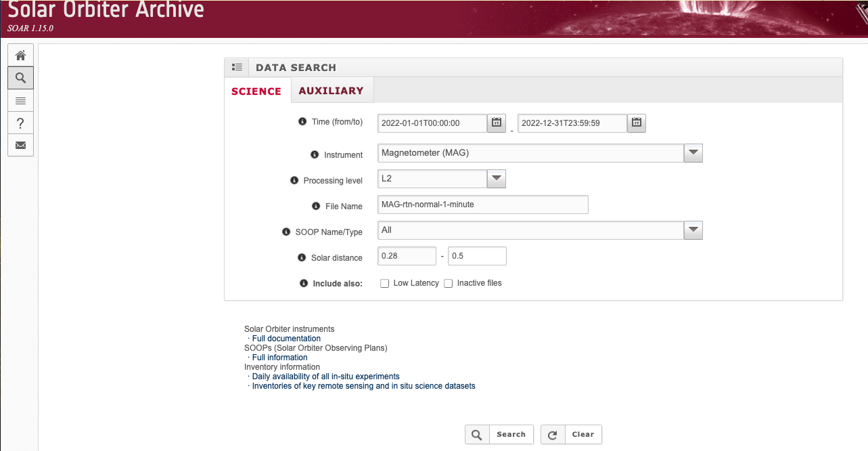The width and height of the screenshot is (868, 451).
Task: Switch to the AUXILIARY tab
Action: click(x=331, y=90)
